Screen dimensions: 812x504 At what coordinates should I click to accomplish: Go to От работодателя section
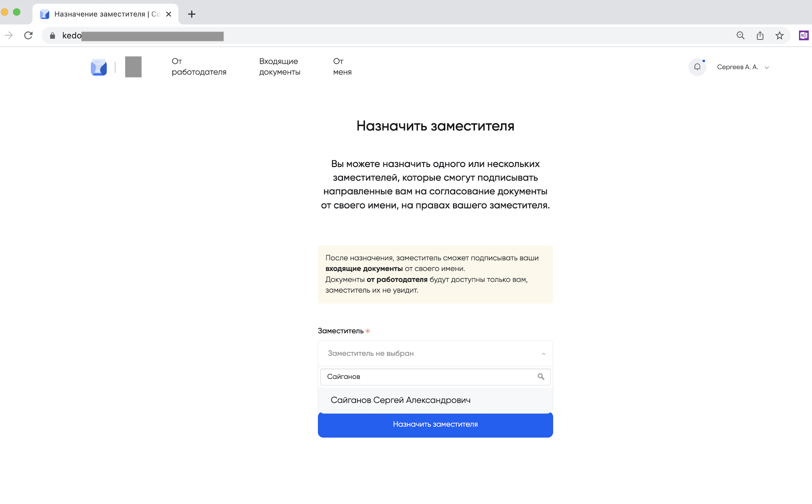point(199,67)
